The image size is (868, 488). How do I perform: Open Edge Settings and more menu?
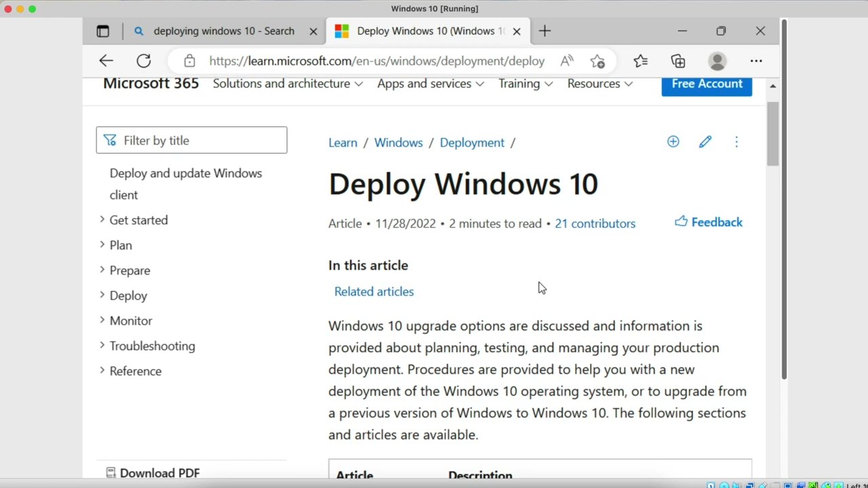(756, 61)
